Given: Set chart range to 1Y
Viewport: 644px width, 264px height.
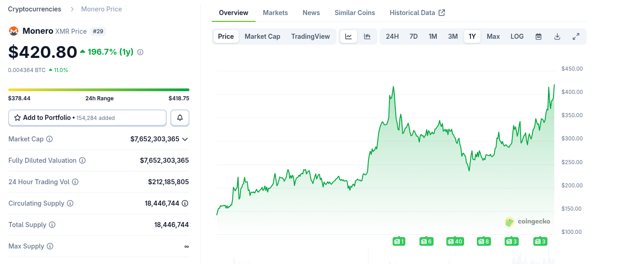Looking at the screenshot, I should pos(472,36).
